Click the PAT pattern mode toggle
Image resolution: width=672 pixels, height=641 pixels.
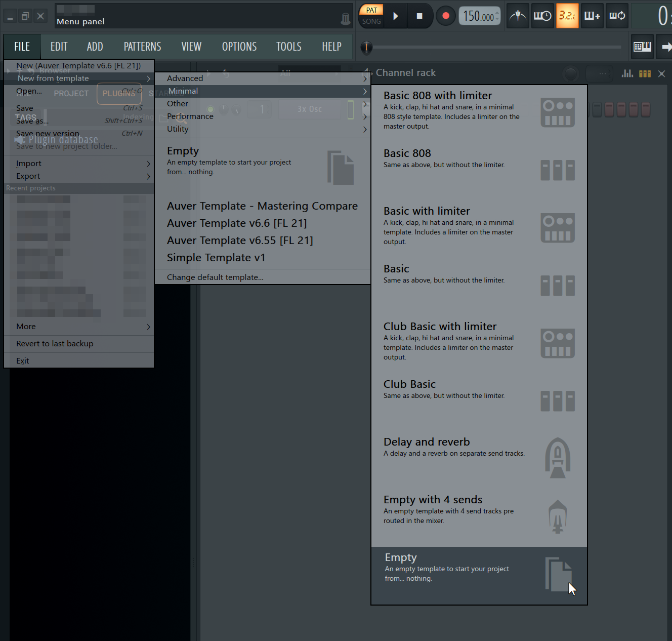[x=371, y=10]
